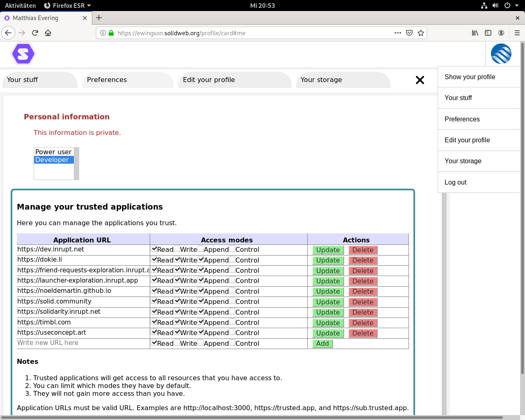Enable Write for https://dev.inrupt.net

tap(177, 249)
